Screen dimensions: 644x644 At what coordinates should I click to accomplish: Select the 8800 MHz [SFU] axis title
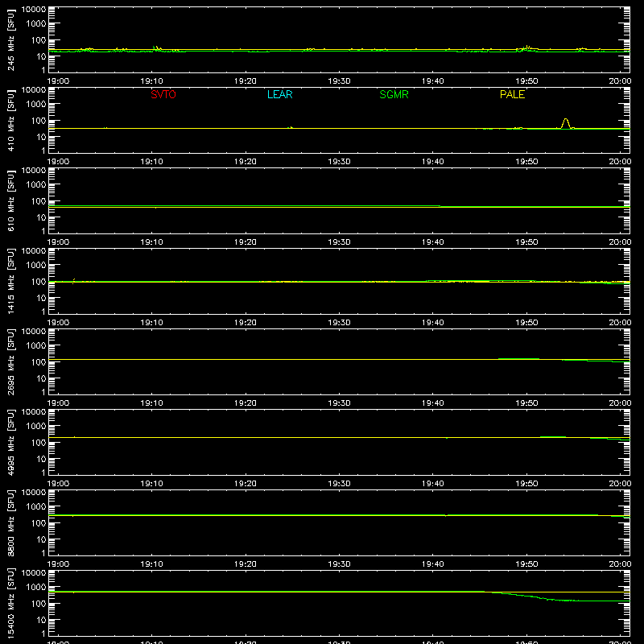[10, 522]
